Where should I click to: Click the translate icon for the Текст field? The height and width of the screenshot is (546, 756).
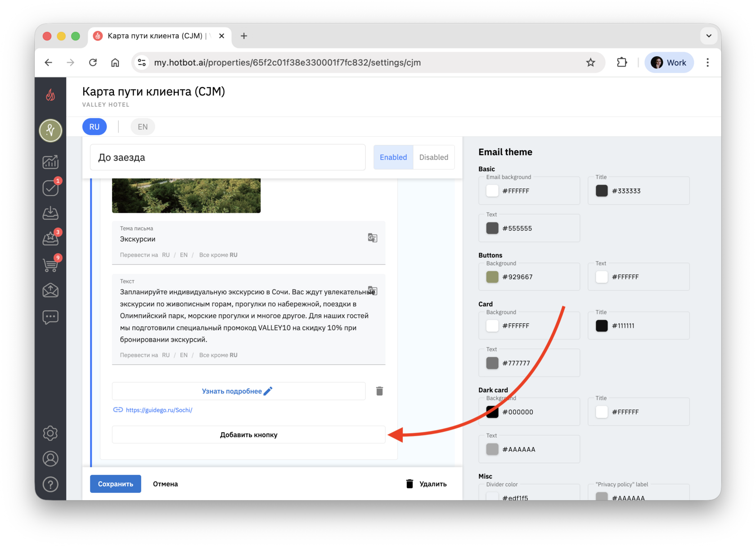pos(373,291)
